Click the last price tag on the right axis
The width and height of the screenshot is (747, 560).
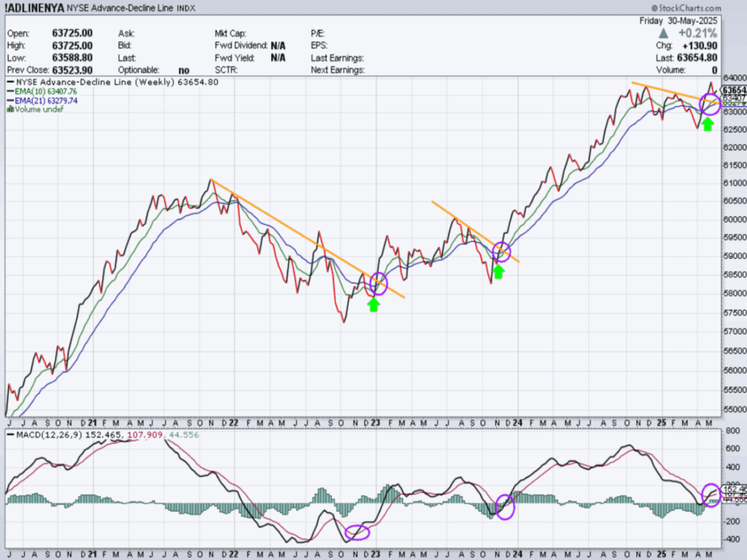click(732, 90)
